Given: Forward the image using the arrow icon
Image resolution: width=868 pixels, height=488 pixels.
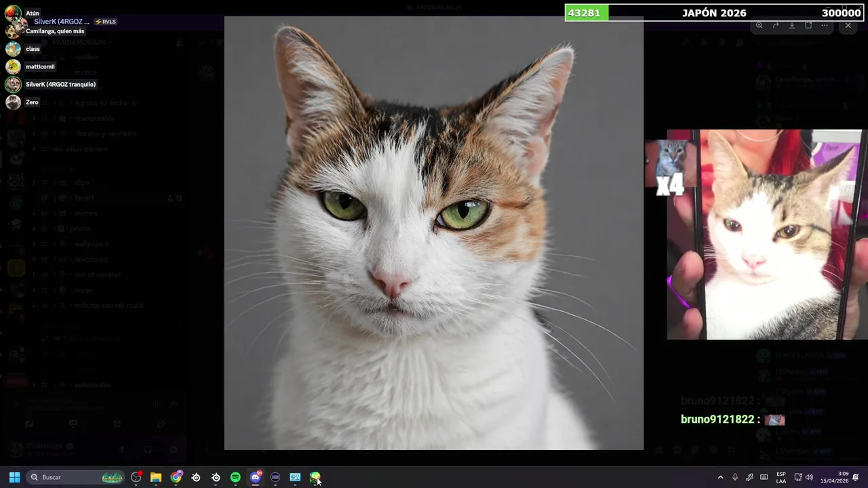Looking at the screenshot, I should pos(776,25).
